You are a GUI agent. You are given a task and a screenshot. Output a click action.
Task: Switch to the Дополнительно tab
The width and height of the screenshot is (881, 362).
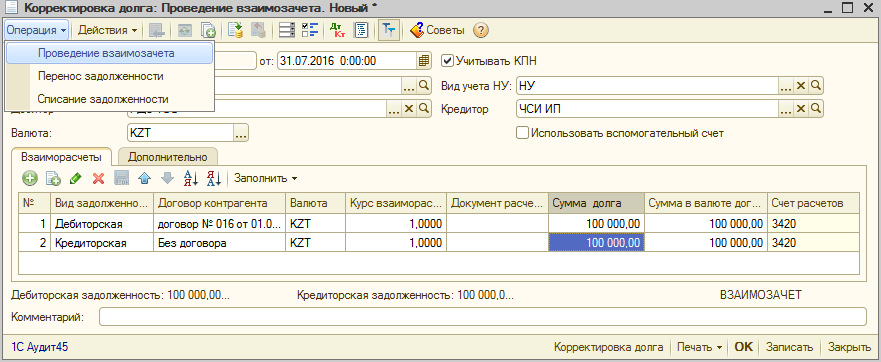[x=167, y=157]
